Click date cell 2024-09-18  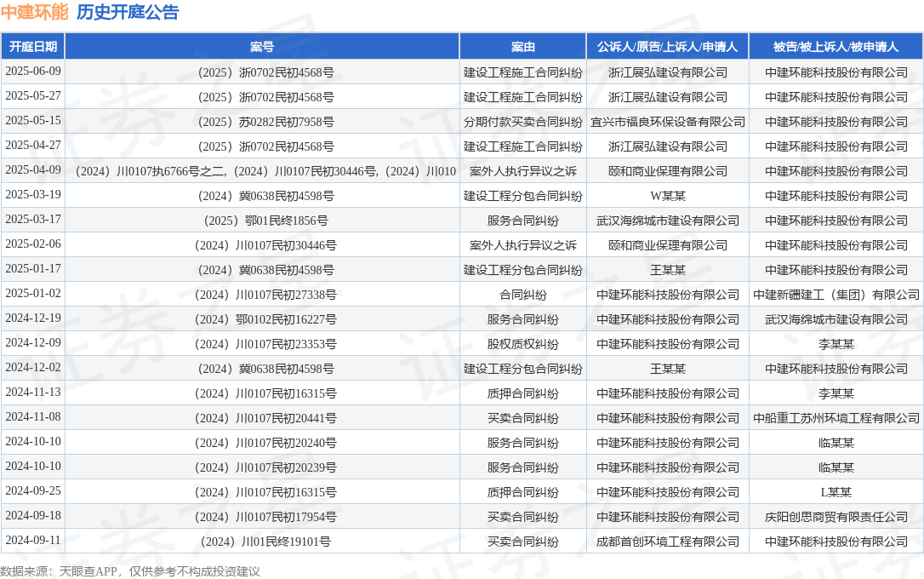(33, 516)
